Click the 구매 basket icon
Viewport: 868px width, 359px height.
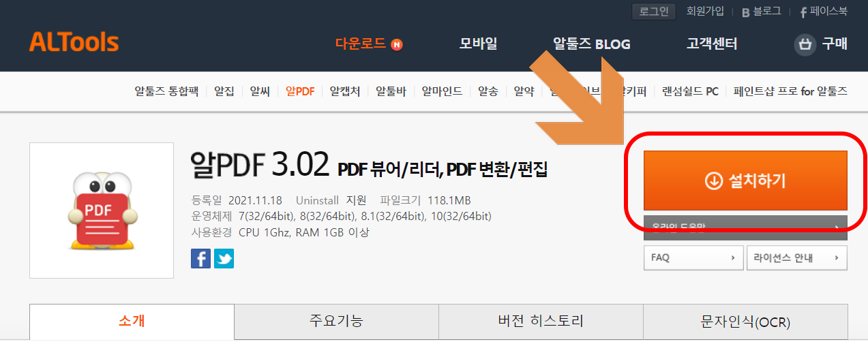(805, 45)
